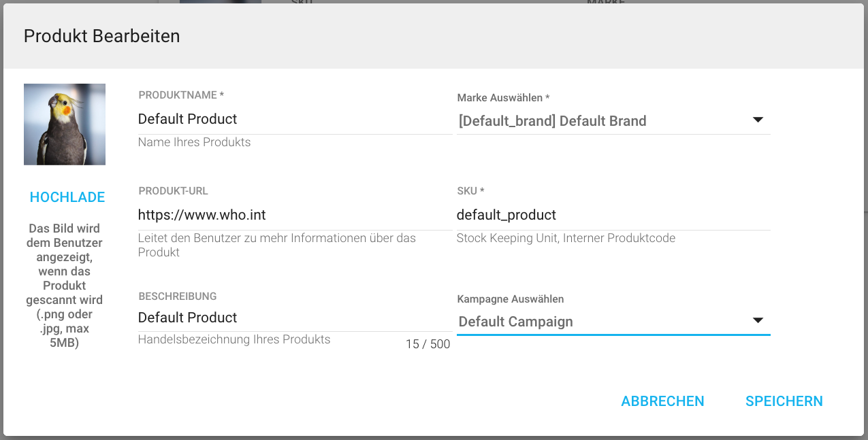Click the PRODUKT-URL field label
Image resolution: width=868 pixels, height=440 pixels.
173,191
